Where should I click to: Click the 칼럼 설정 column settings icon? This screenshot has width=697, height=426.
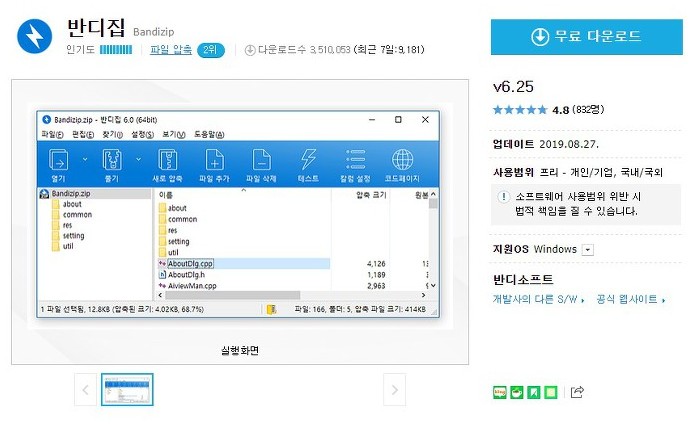click(x=355, y=160)
